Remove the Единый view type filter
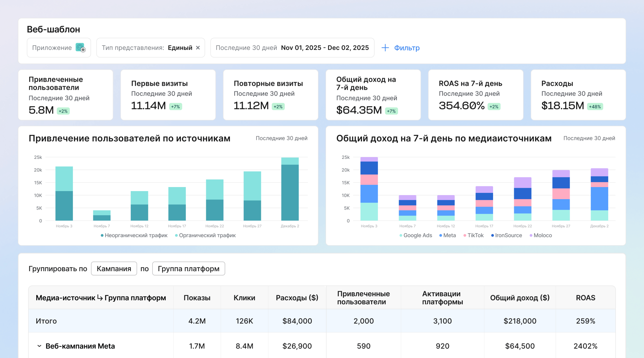This screenshot has height=358, width=644. click(x=198, y=48)
